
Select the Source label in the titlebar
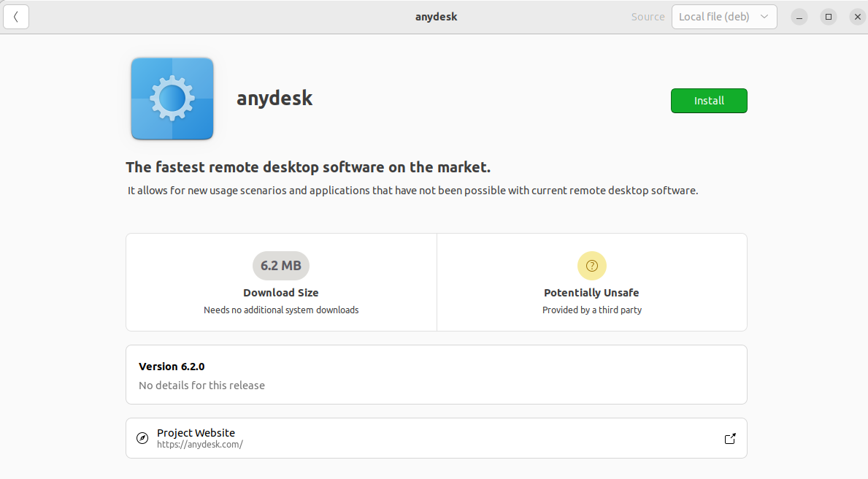click(648, 16)
